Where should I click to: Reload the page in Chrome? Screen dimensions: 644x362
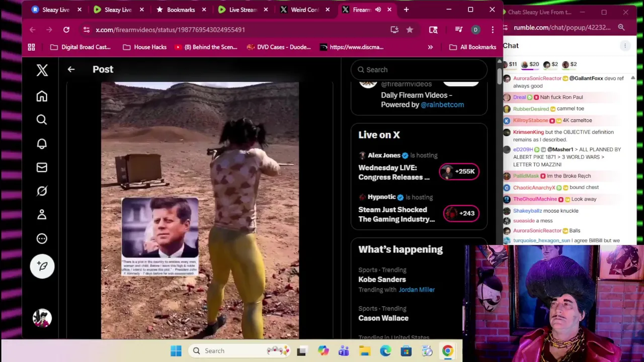pos(66,30)
